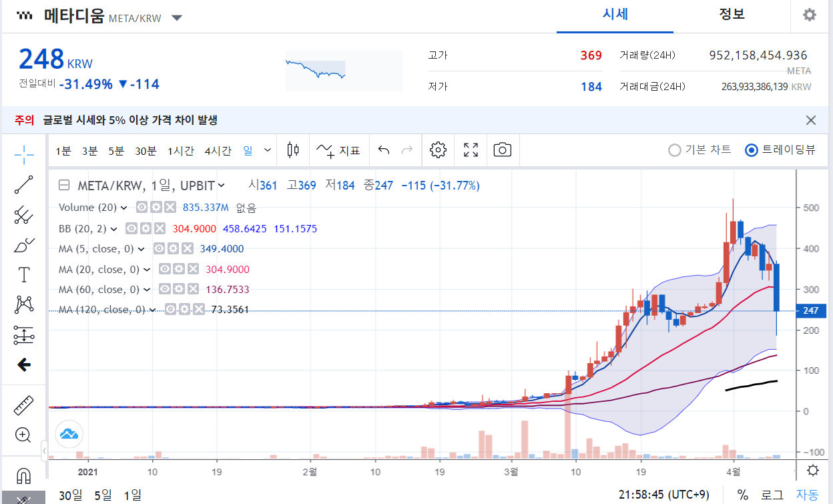
Task: Select the 기본 차트 radio button
Action: click(x=675, y=150)
